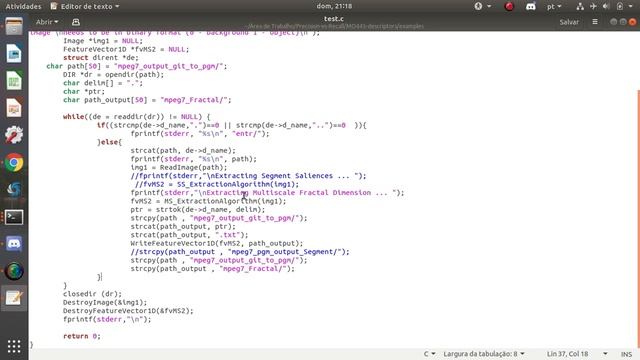Viewport: 640px width, 360px height.
Task: Click the red record indicator in top bar
Action: point(509,6)
